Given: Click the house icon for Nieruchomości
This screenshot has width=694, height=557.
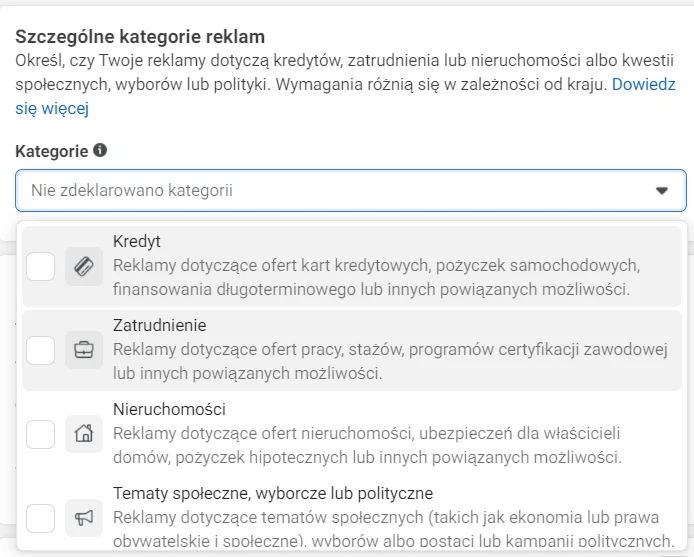Looking at the screenshot, I should 84,434.
